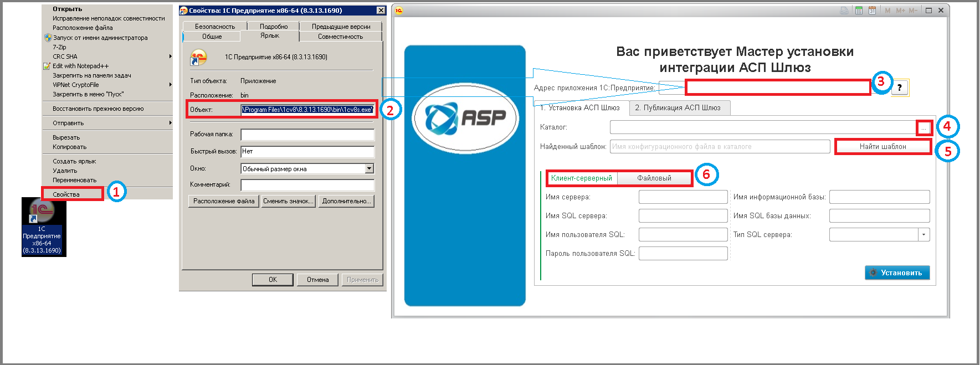The image size is (980, 365).
Task: Select Переименовать in the context menu
Action: [74, 180]
